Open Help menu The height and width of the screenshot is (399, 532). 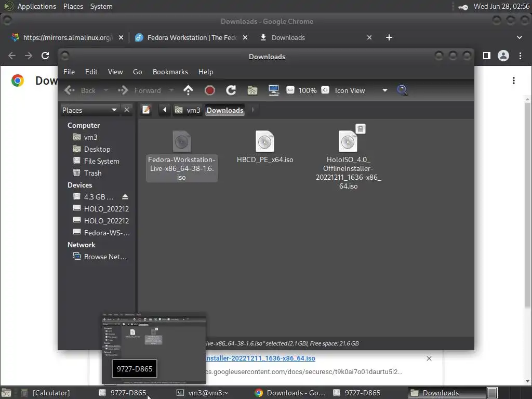(x=206, y=72)
